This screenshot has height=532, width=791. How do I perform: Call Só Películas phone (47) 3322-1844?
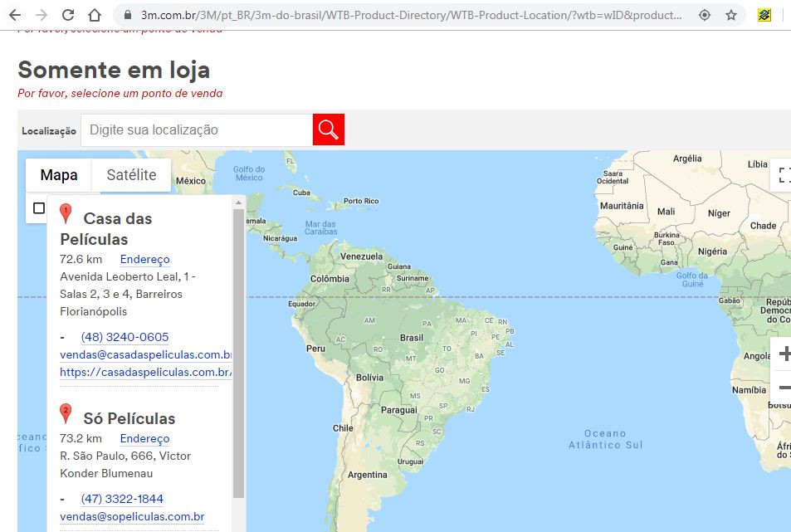[x=122, y=499]
